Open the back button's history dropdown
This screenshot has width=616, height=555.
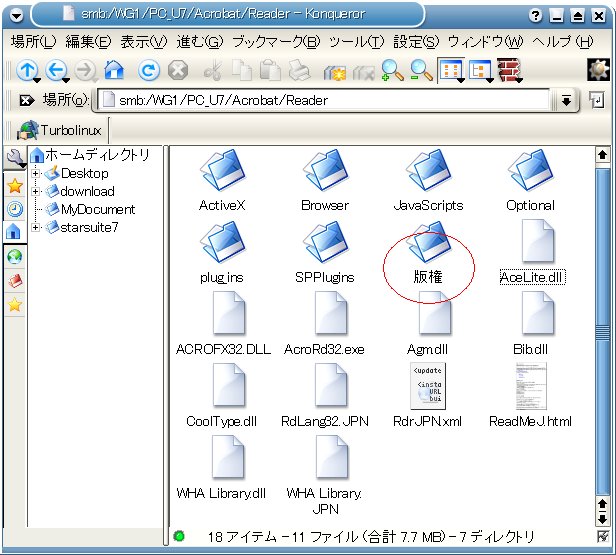click(66, 81)
